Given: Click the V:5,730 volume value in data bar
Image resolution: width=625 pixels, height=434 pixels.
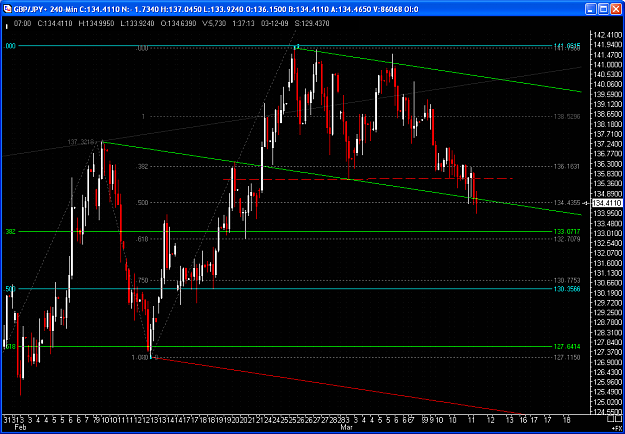Looking at the screenshot, I should pos(214,24).
